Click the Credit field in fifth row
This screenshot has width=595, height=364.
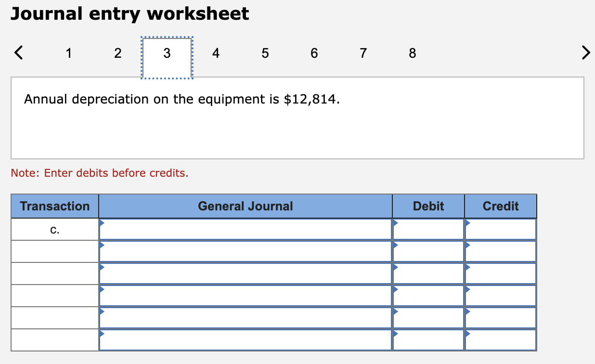tap(501, 318)
